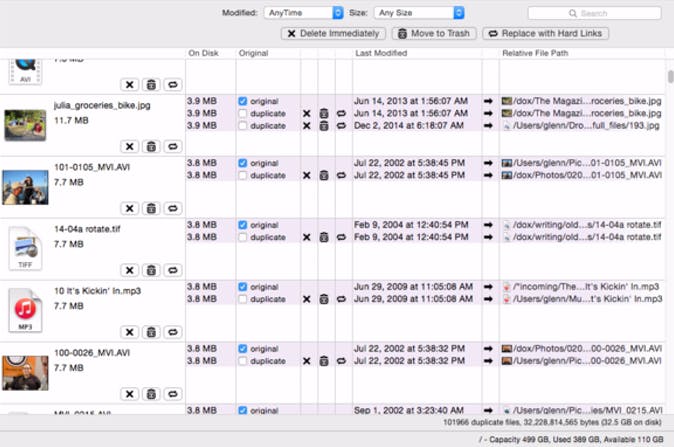
Task: Delete 100-0026_MVI.AVI group with its X button
Action: (129, 394)
